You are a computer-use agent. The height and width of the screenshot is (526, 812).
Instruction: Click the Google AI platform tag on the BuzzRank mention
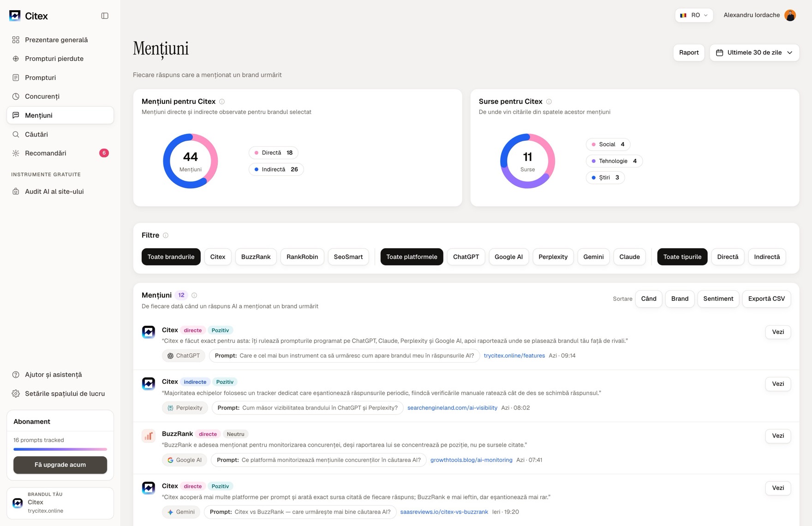coord(185,460)
